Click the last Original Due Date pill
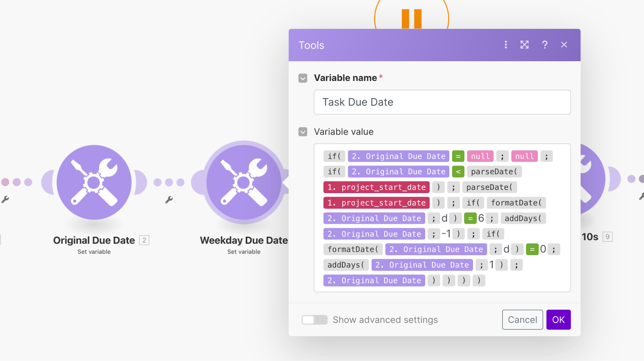 (x=374, y=281)
